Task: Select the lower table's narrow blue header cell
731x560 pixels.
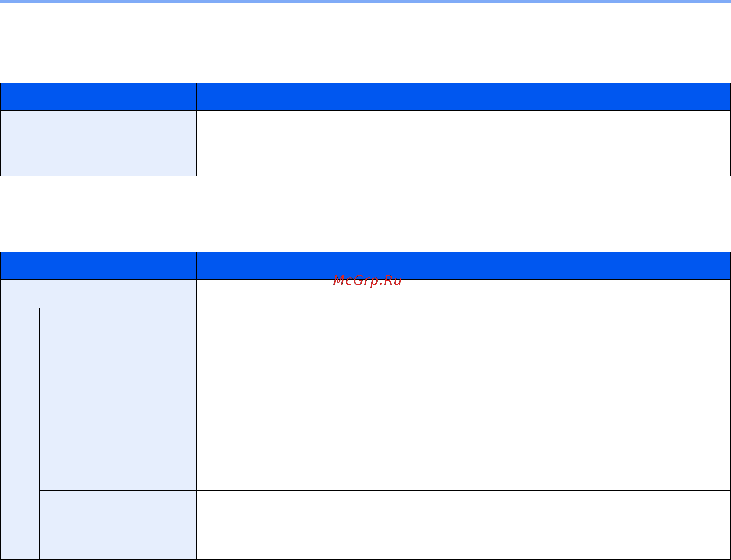Action: [x=98, y=266]
